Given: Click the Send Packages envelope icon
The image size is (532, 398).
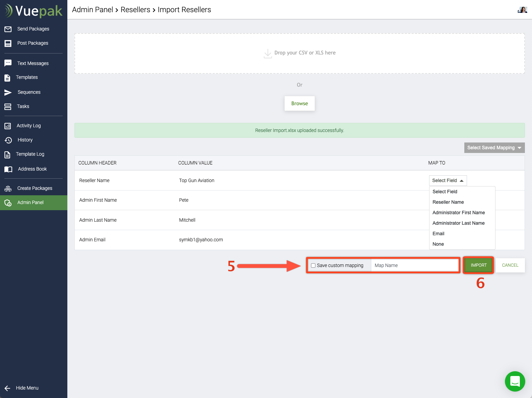Looking at the screenshot, I should click(x=8, y=29).
